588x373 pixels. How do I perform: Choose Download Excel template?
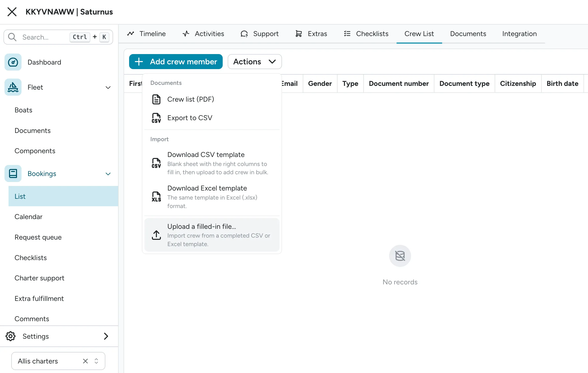pos(212,197)
